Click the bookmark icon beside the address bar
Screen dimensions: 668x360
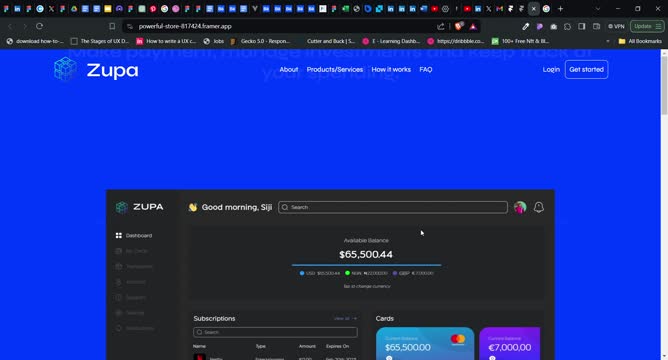coord(112,26)
